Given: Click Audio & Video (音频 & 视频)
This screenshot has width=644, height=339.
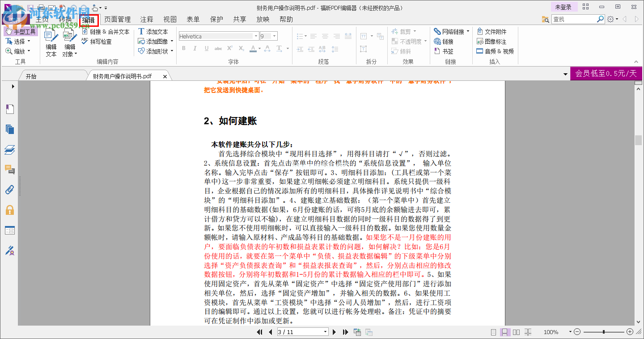Looking at the screenshot, I should 495,51.
